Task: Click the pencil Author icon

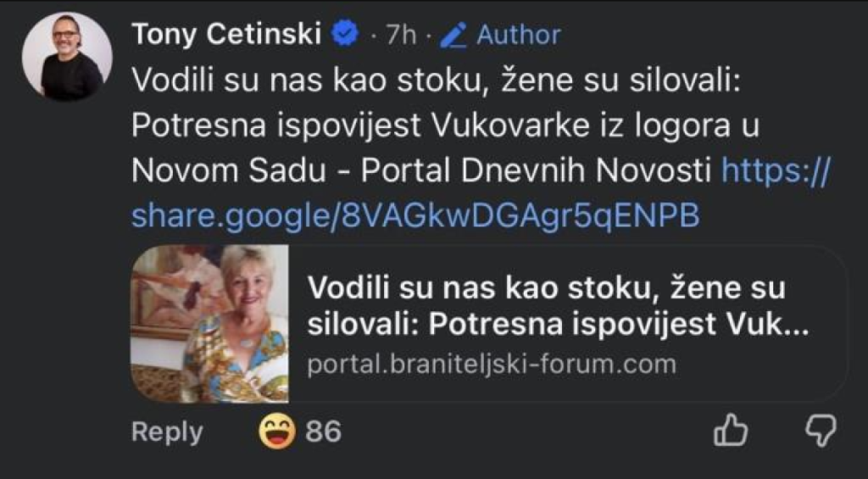Action: point(456,35)
